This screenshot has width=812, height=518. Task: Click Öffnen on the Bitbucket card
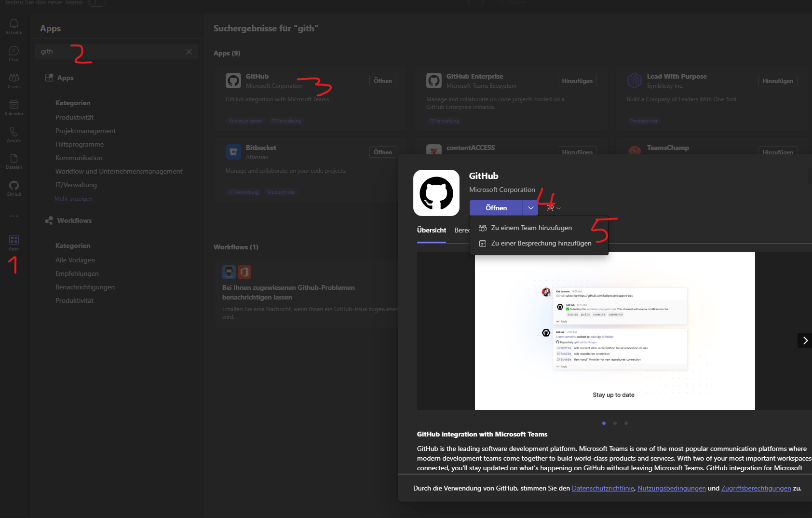pyautogui.click(x=383, y=152)
